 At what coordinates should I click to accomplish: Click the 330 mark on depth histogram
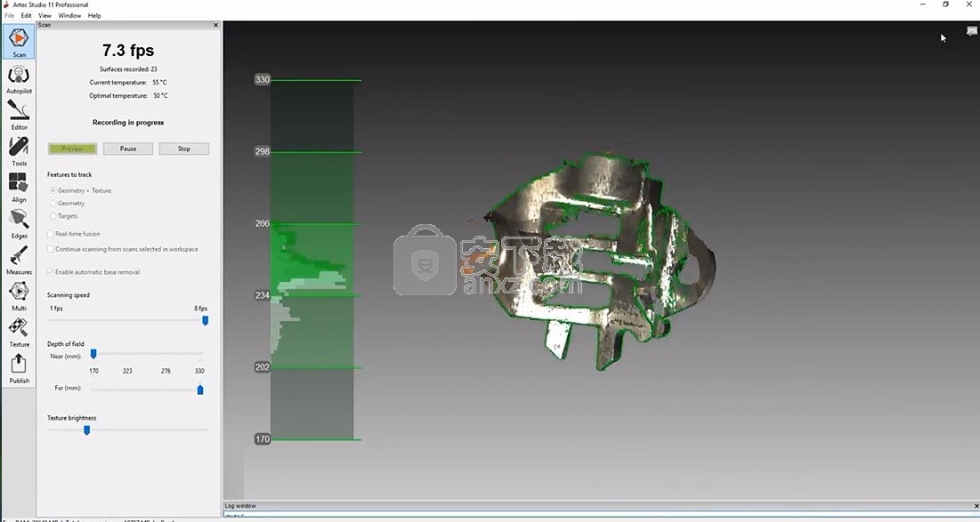[262, 79]
